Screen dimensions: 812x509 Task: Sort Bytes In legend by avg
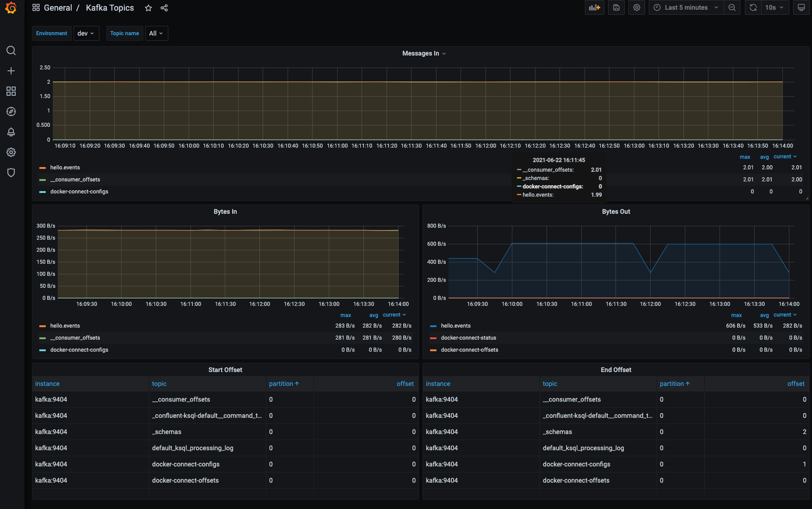(374, 315)
